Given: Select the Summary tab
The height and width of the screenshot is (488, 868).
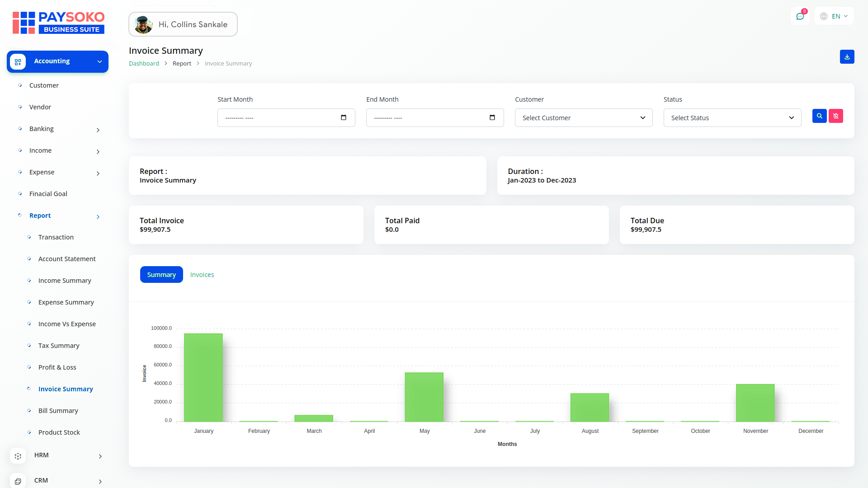Looking at the screenshot, I should [x=161, y=275].
